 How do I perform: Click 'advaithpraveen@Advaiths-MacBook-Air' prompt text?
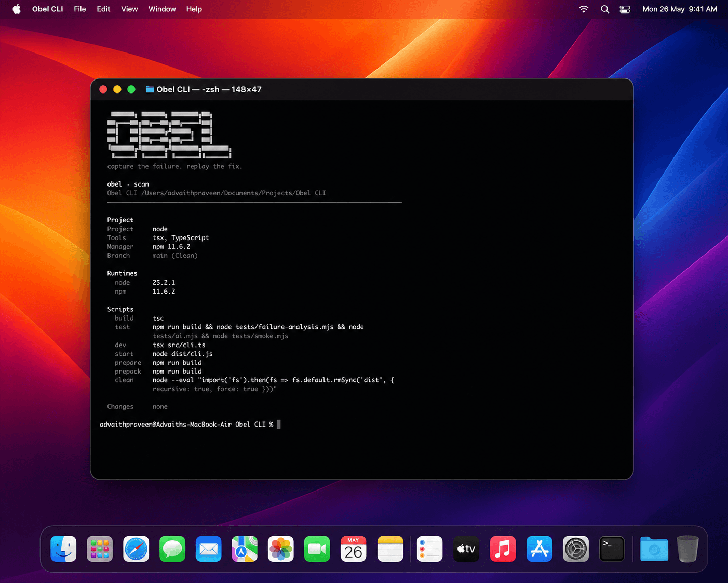click(x=165, y=425)
